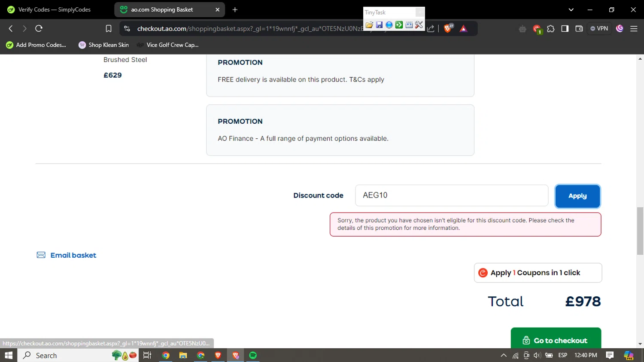
Task: Click the green Go to checkout button
Action: click(556, 339)
